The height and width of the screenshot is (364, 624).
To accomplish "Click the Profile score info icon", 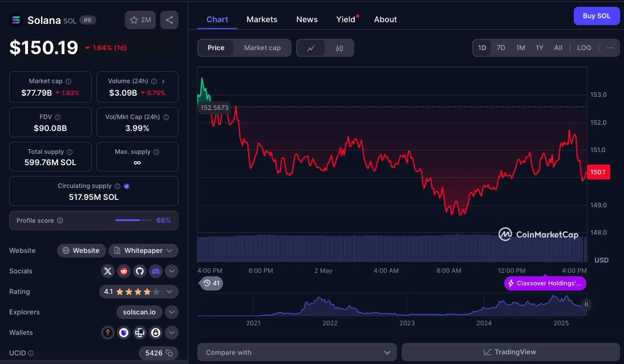I will (60, 220).
